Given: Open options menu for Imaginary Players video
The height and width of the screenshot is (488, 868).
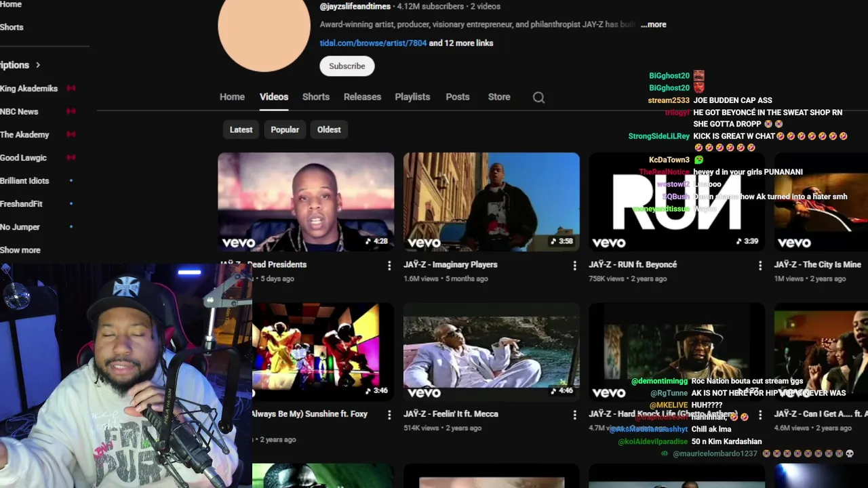Looking at the screenshot, I should pos(574,266).
